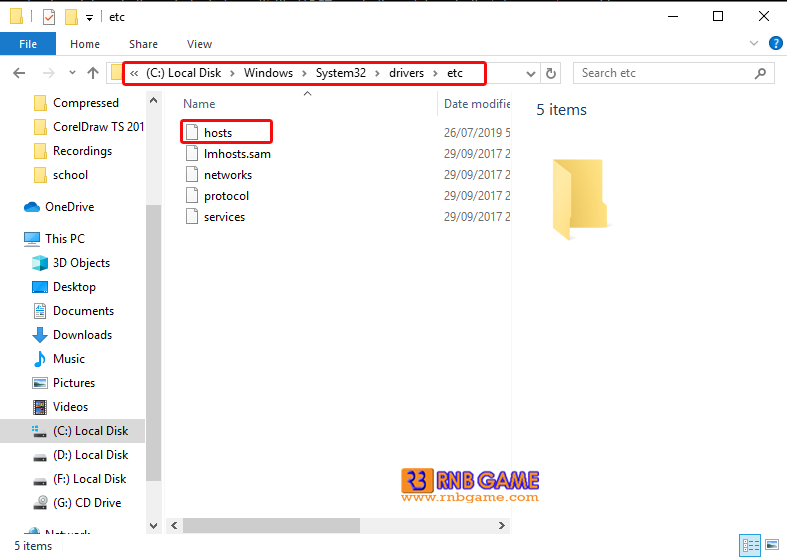
Task: Click the drivers breadcrumb
Action: pyautogui.click(x=406, y=73)
